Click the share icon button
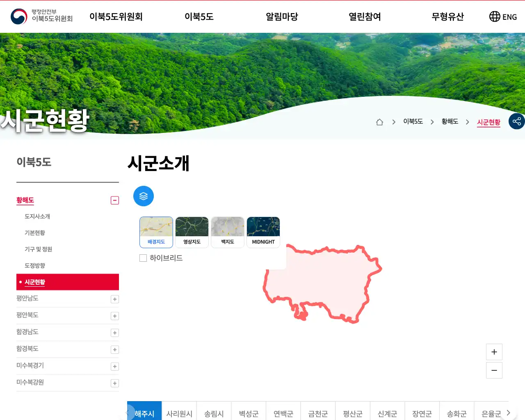This screenshot has width=525, height=420. point(517,121)
